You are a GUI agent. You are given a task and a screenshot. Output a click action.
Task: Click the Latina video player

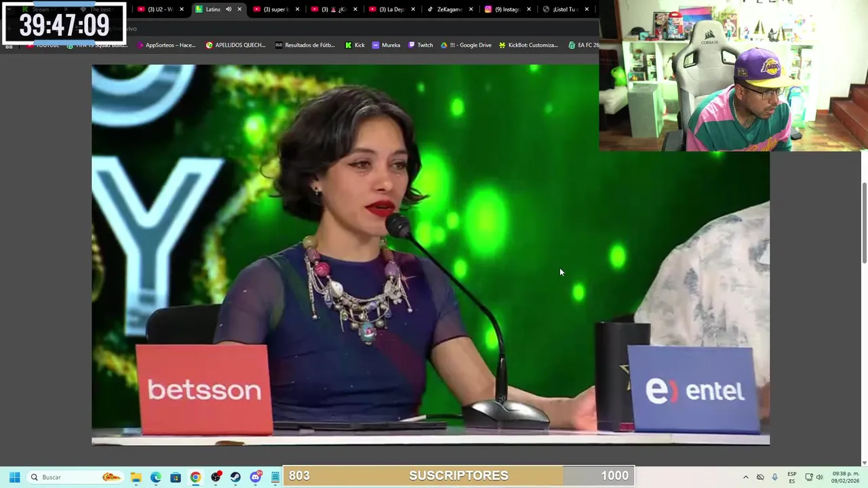pyautogui.click(x=431, y=254)
